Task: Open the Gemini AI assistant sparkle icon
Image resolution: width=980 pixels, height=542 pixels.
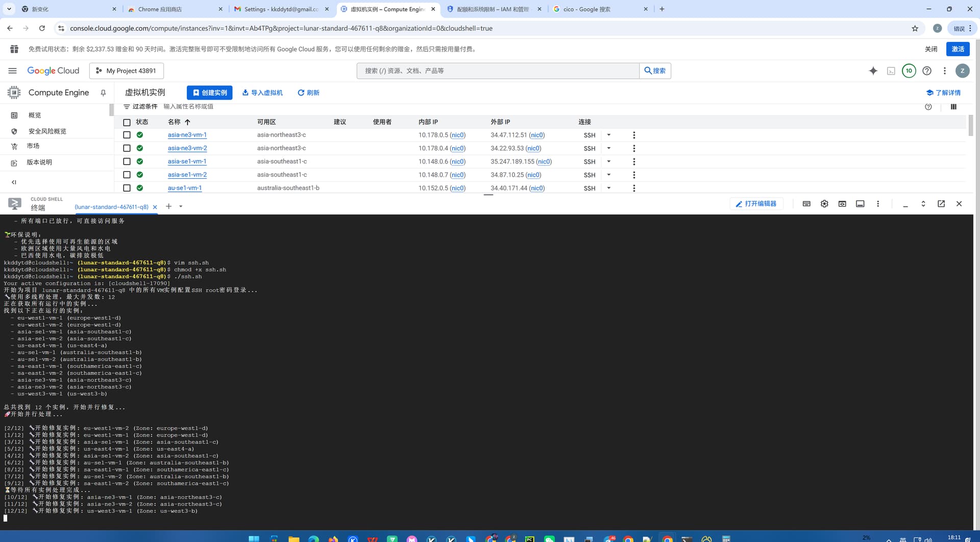Action: [873, 71]
